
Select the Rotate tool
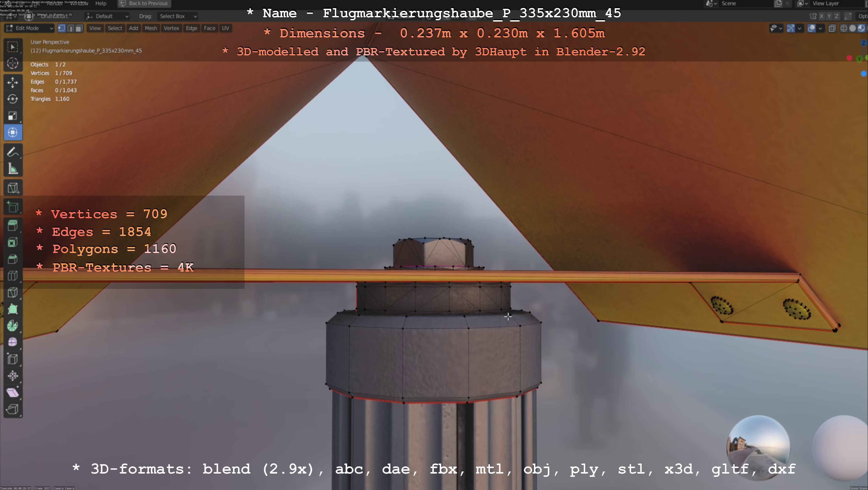pyautogui.click(x=13, y=99)
